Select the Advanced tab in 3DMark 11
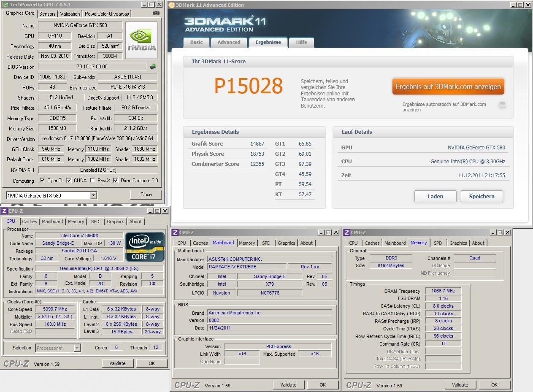Viewport: 533px width, 392px height. pos(229,42)
